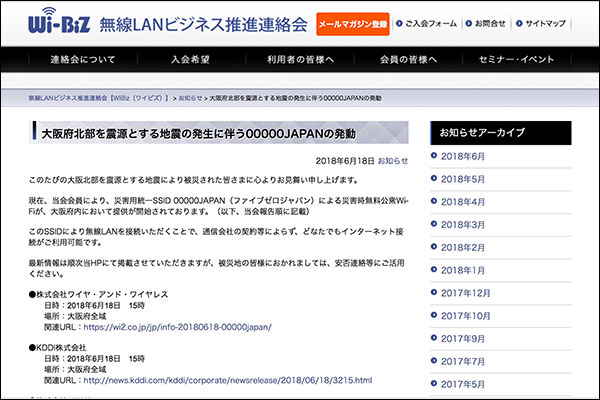Click the メールマガジン登録 orange button
600x400 pixels.
[354, 21]
